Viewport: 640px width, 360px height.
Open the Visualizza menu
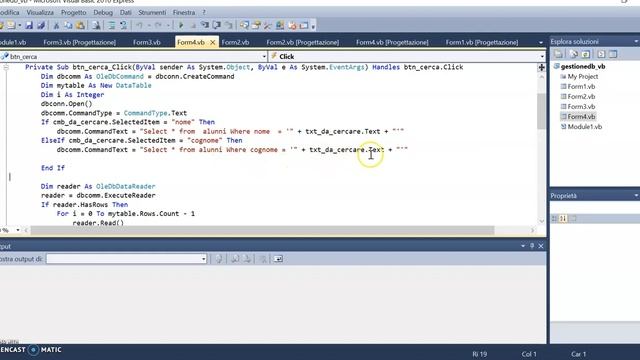click(x=40, y=13)
